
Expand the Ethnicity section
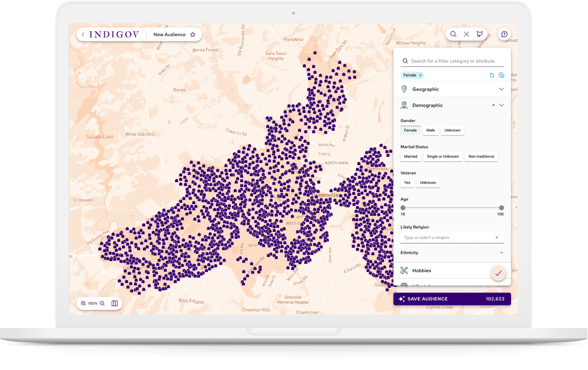(x=452, y=252)
